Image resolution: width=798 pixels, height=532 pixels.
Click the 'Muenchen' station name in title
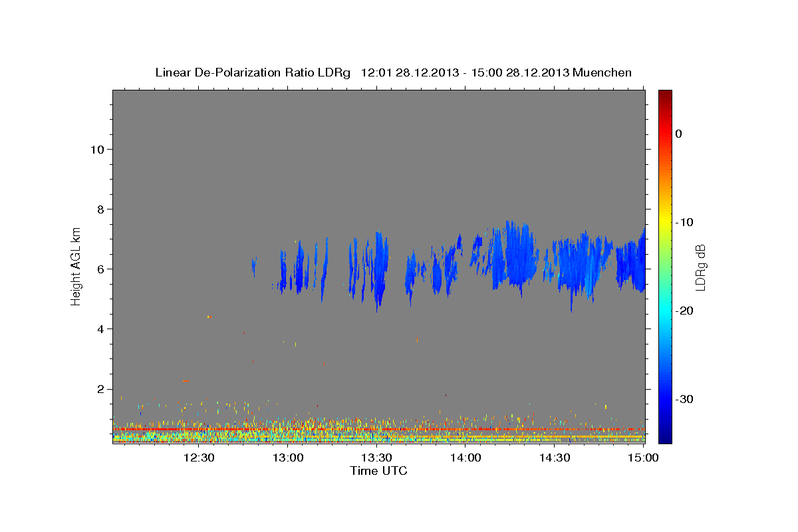(x=602, y=72)
